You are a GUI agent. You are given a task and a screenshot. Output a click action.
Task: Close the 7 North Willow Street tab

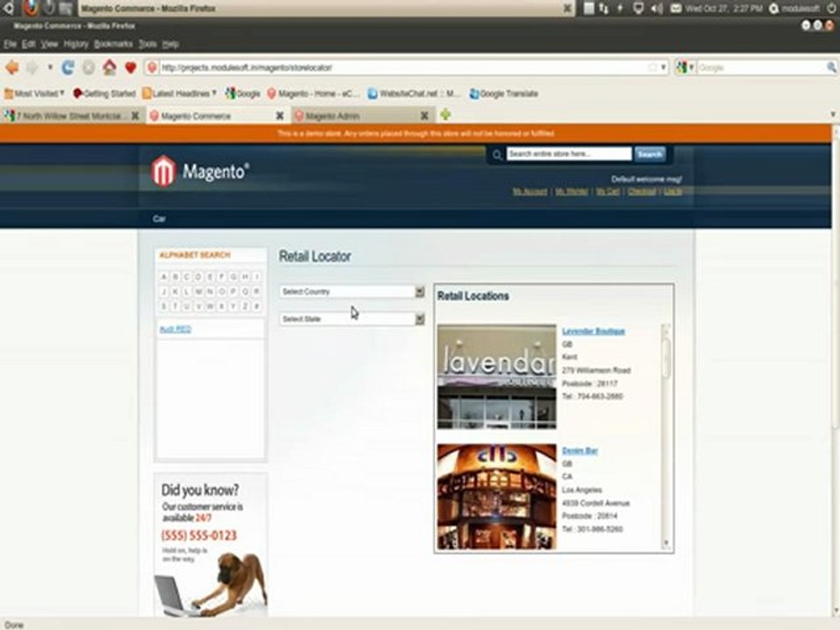point(135,115)
